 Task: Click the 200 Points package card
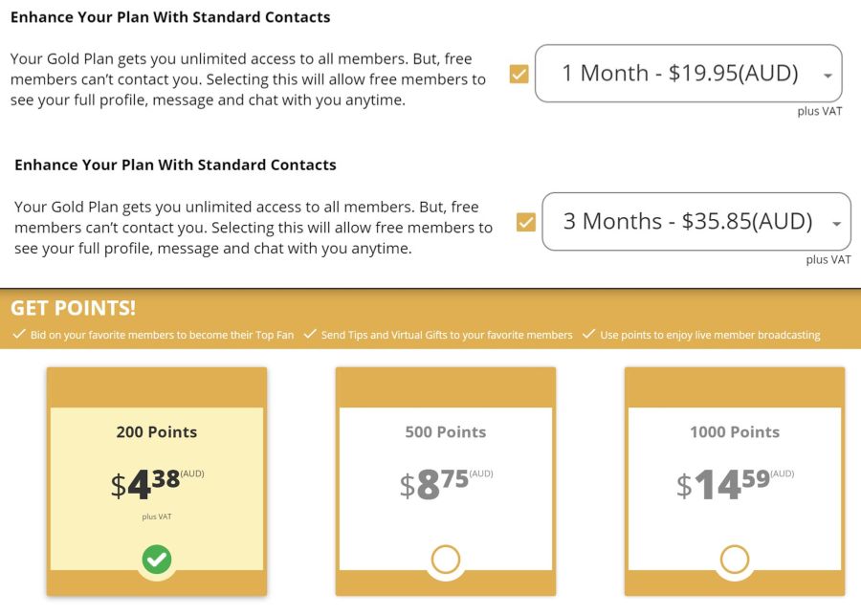[x=157, y=481]
